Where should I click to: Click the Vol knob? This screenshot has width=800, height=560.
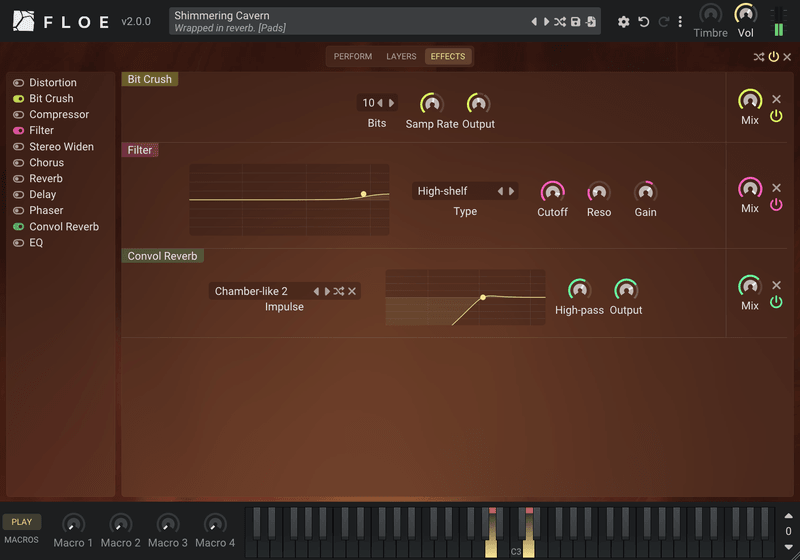(745, 14)
